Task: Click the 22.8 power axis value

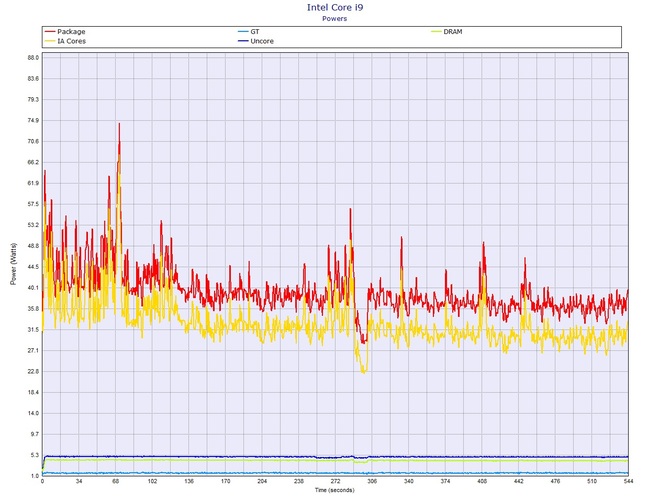Action: coord(34,372)
